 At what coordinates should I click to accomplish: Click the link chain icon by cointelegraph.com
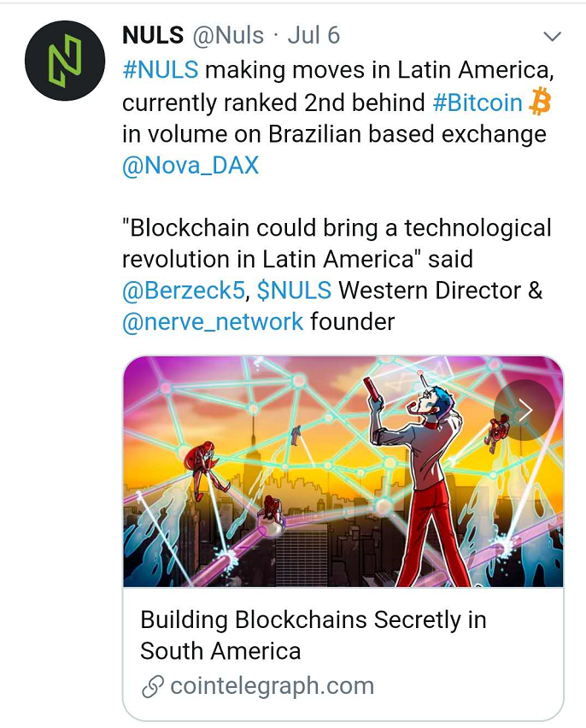coord(153,687)
